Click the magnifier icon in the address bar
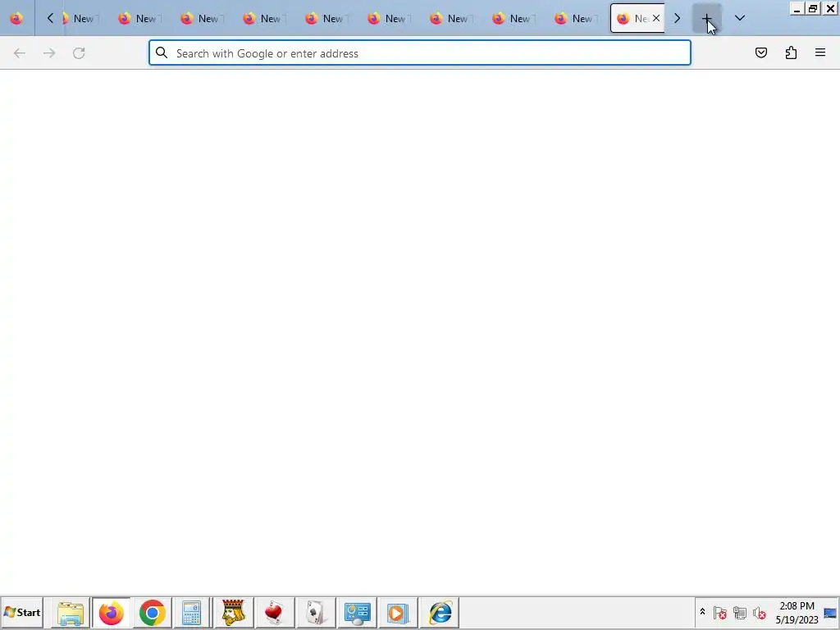This screenshot has height=630, width=840. pos(162,52)
